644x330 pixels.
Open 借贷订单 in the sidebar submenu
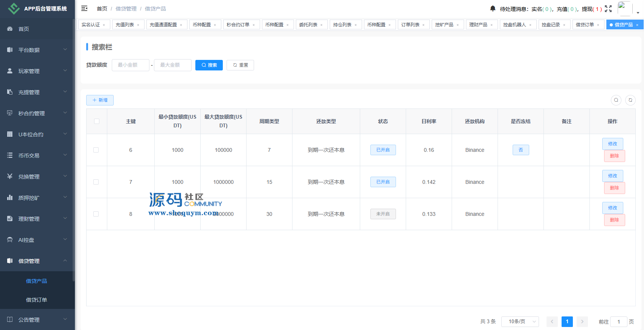[x=37, y=300]
